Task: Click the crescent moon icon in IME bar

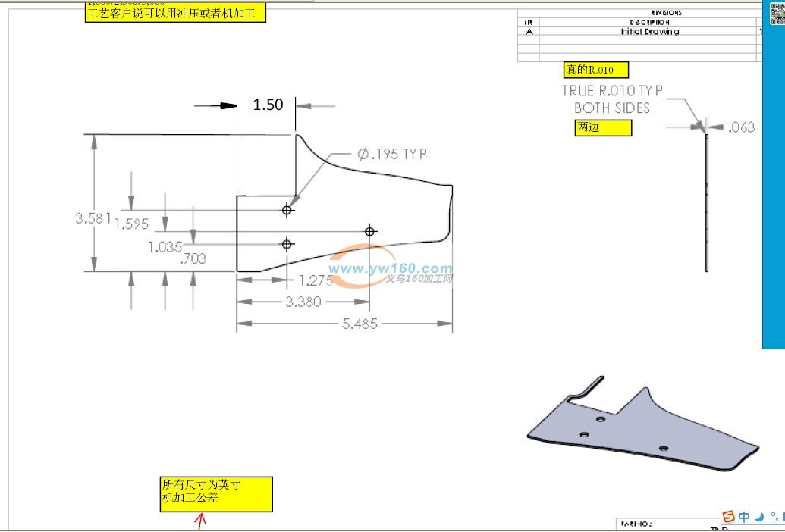Action: tap(758, 517)
